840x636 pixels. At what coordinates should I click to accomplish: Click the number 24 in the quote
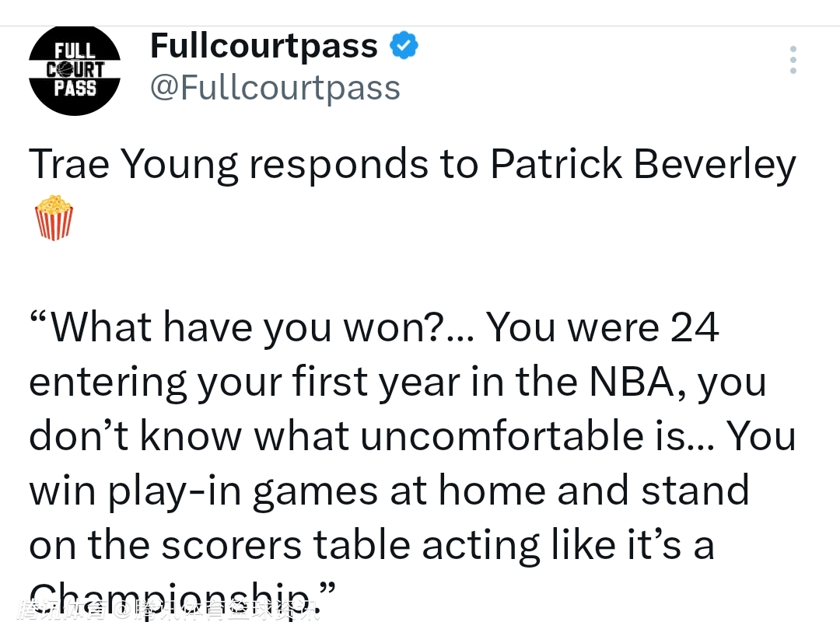[x=695, y=327]
